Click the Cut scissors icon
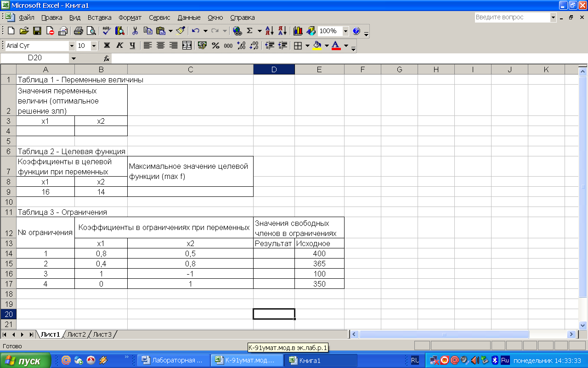Screen dimensions: 588x368 point(135,31)
